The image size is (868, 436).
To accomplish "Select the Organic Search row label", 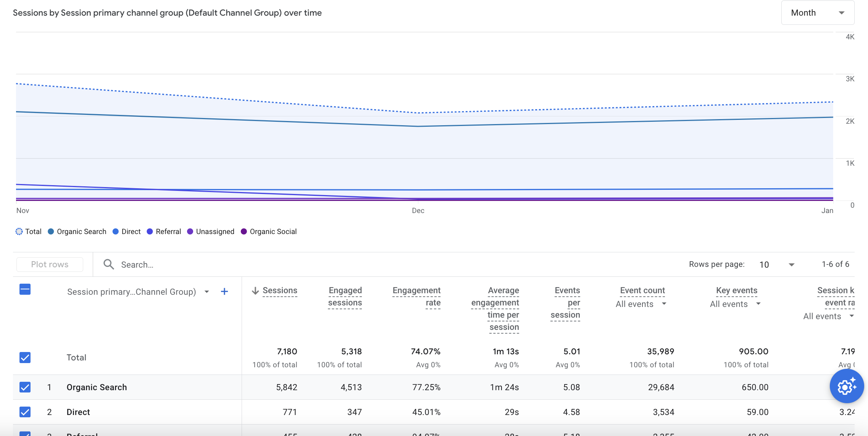I will [97, 387].
